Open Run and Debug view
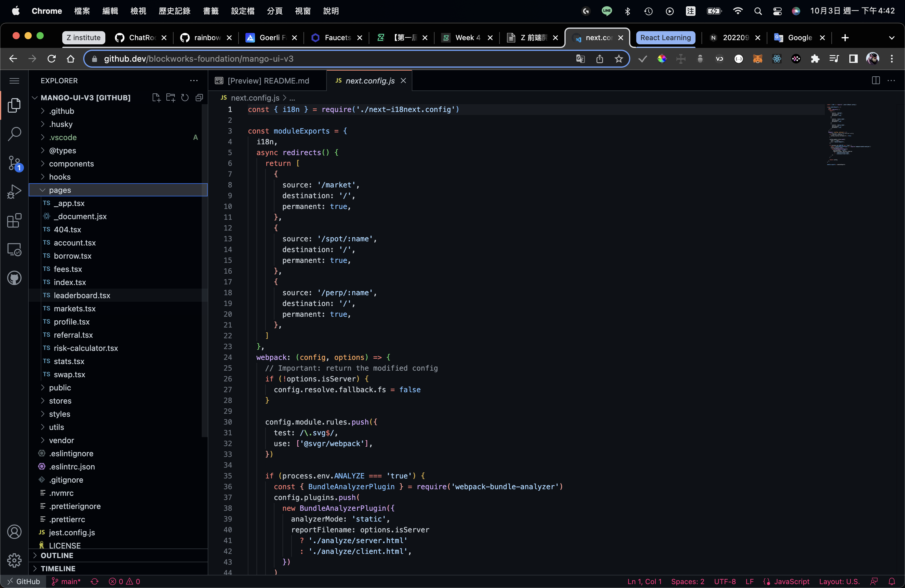The width and height of the screenshot is (905, 588). (x=14, y=191)
